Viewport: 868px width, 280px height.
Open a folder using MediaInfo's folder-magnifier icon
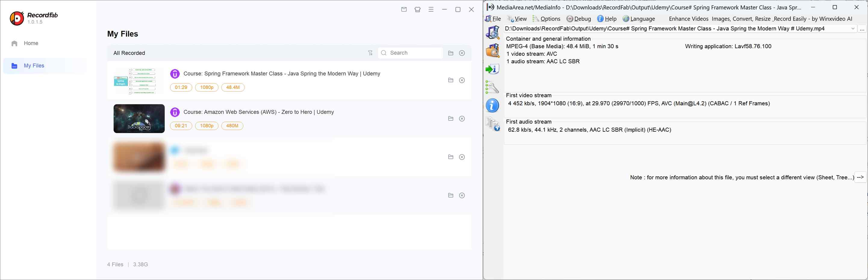[493, 51]
